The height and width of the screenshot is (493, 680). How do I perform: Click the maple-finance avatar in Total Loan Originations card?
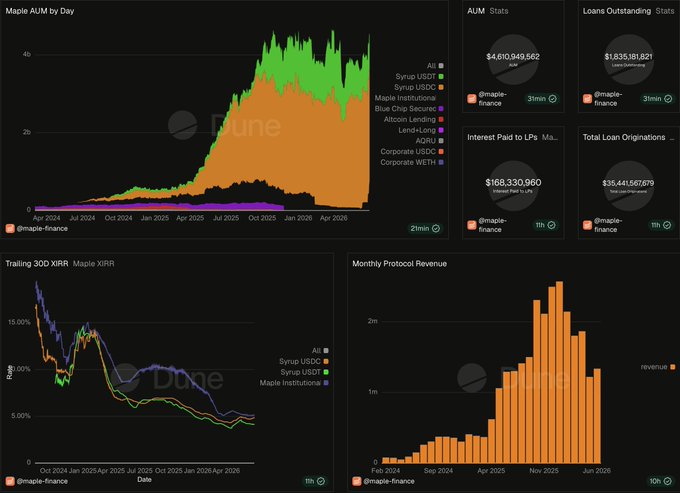pos(587,225)
